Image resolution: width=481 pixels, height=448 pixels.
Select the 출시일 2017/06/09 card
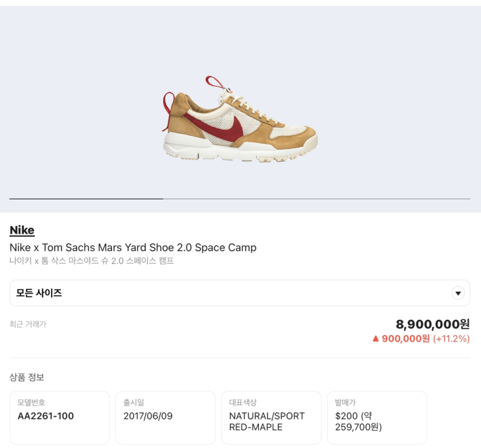pyautogui.click(x=165, y=418)
